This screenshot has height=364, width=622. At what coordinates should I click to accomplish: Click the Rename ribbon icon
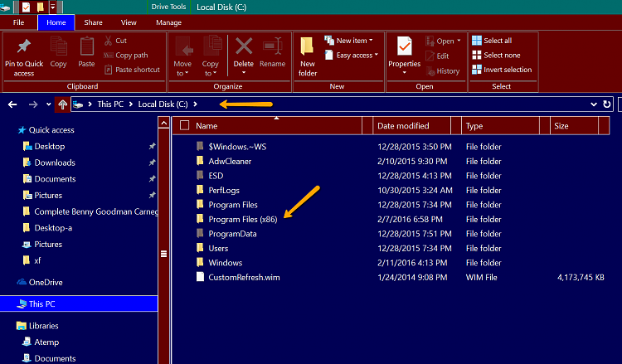(x=273, y=46)
